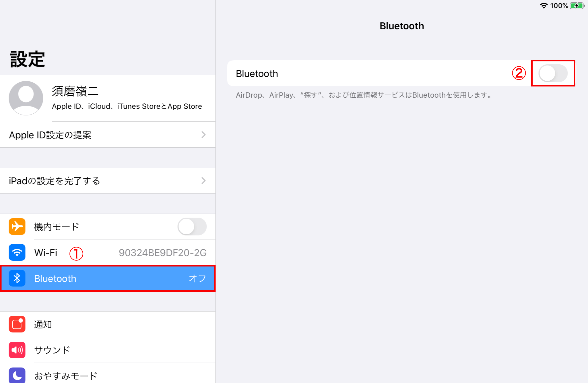This screenshot has height=383, width=588.
Task: Tap the Bluetooth icon in sidebar
Action: coord(17,278)
